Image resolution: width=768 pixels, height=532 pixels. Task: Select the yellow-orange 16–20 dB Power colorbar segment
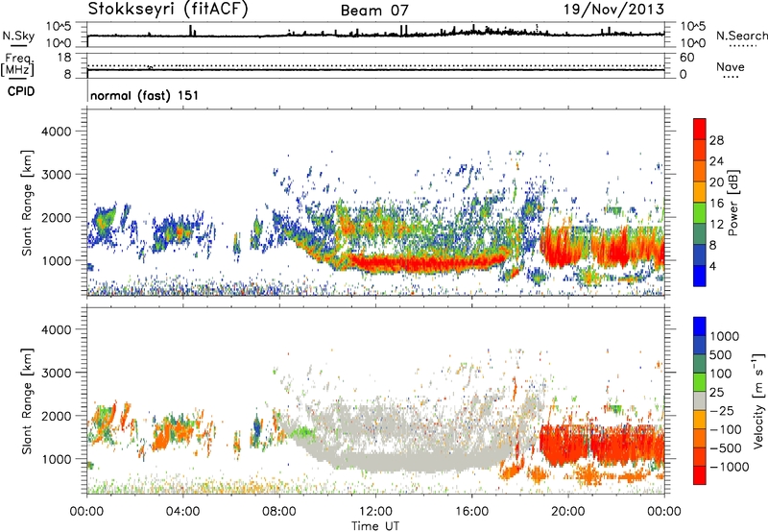coord(700,192)
